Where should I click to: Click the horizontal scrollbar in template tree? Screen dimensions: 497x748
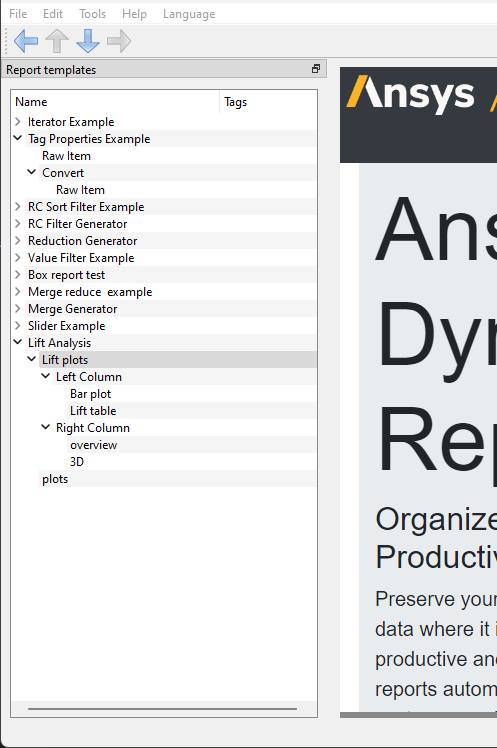pyautogui.click(x=163, y=709)
